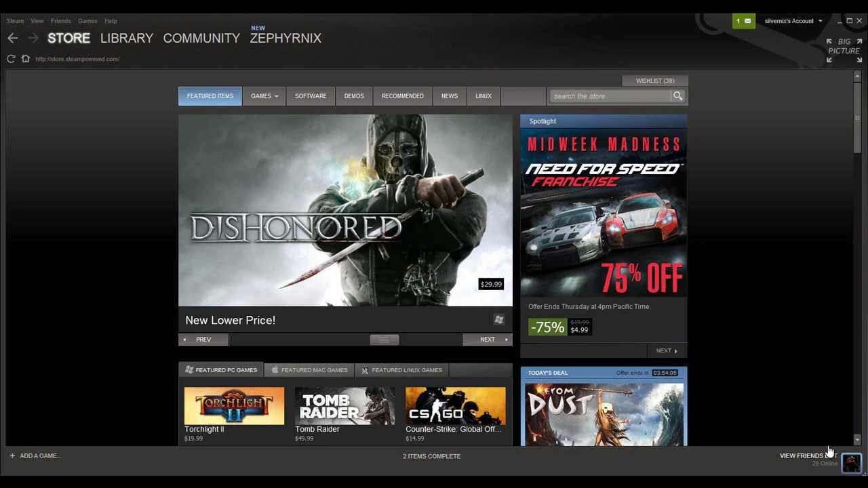Click the Tomb Raider title text
The width and height of the screenshot is (868, 488).
(317, 429)
